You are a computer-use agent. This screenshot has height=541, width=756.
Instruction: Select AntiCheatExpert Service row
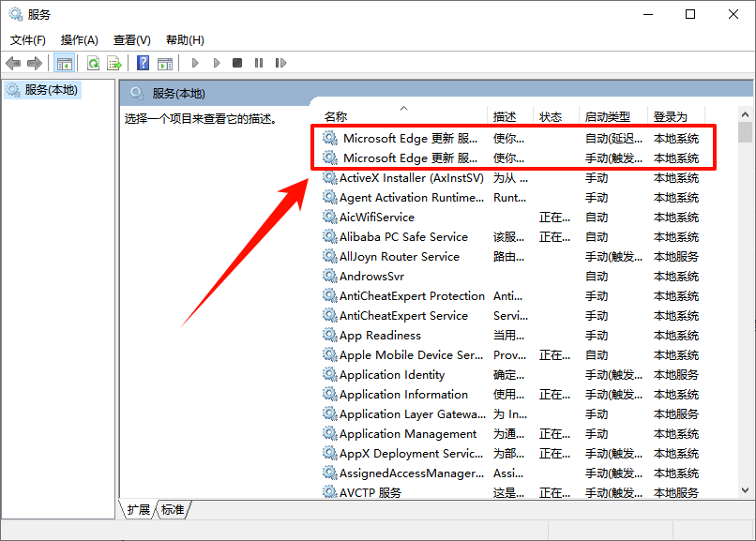point(513,316)
